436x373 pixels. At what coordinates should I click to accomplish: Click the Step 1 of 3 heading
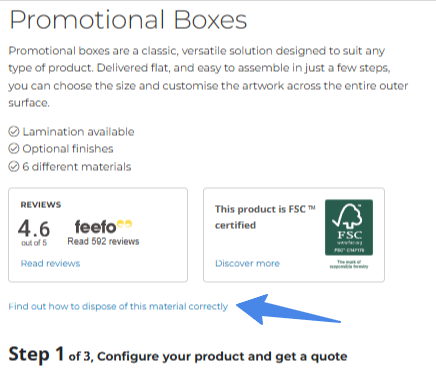pyautogui.click(x=178, y=355)
